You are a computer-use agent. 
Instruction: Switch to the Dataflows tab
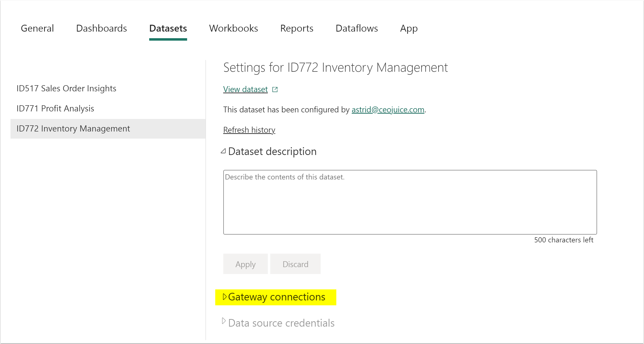(x=357, y=28)
